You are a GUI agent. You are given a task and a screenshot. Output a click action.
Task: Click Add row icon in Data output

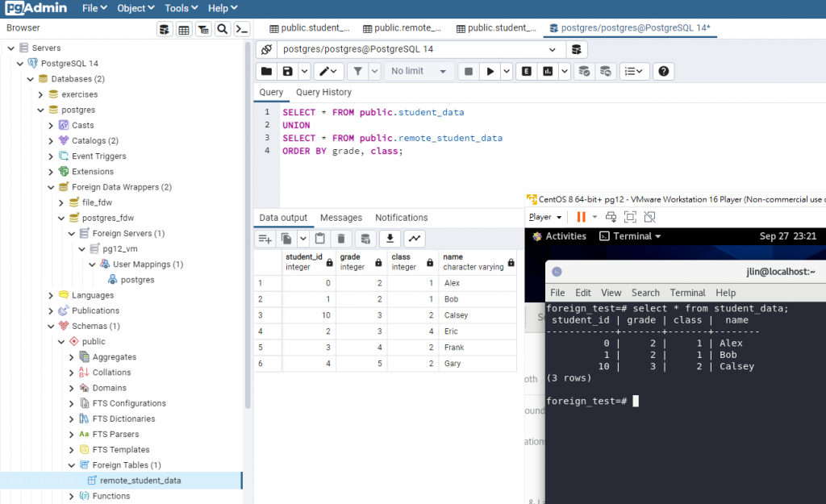coord(265,239)
